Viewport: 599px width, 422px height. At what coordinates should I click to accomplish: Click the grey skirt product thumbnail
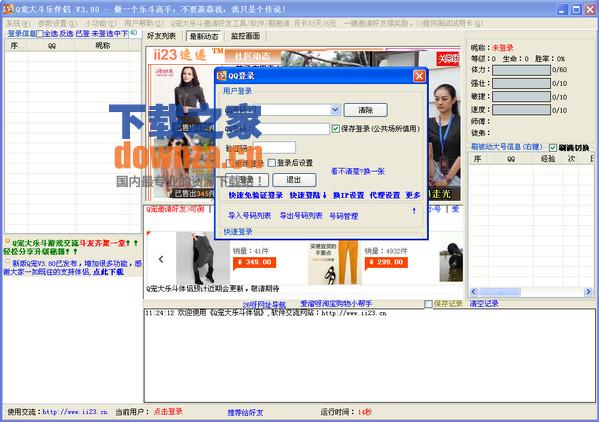[203, 258]
